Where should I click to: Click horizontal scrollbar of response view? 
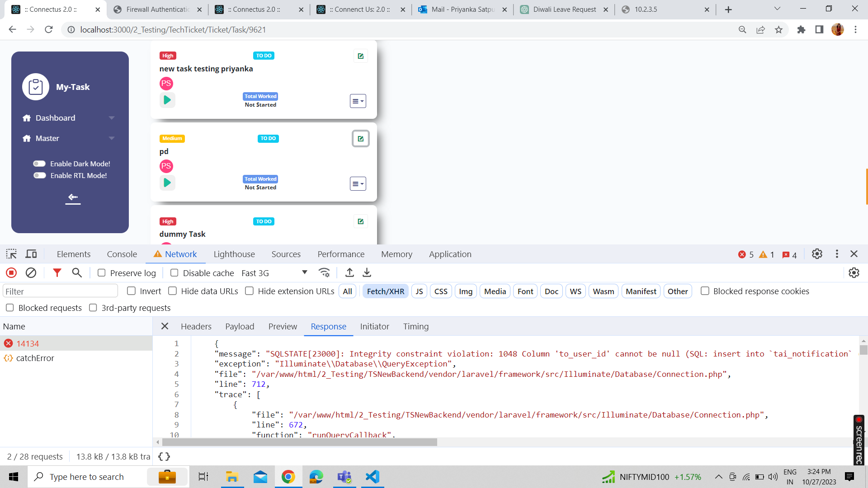click(x=299, y=442)
